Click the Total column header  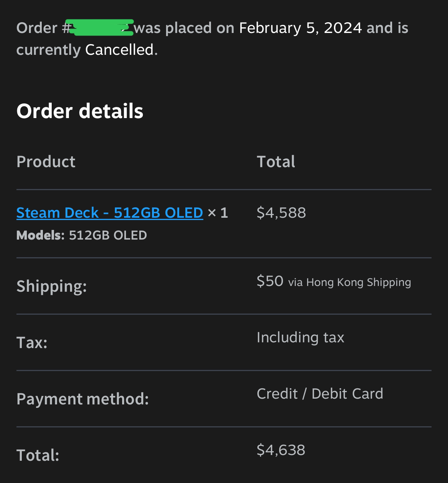pos(276,161)
